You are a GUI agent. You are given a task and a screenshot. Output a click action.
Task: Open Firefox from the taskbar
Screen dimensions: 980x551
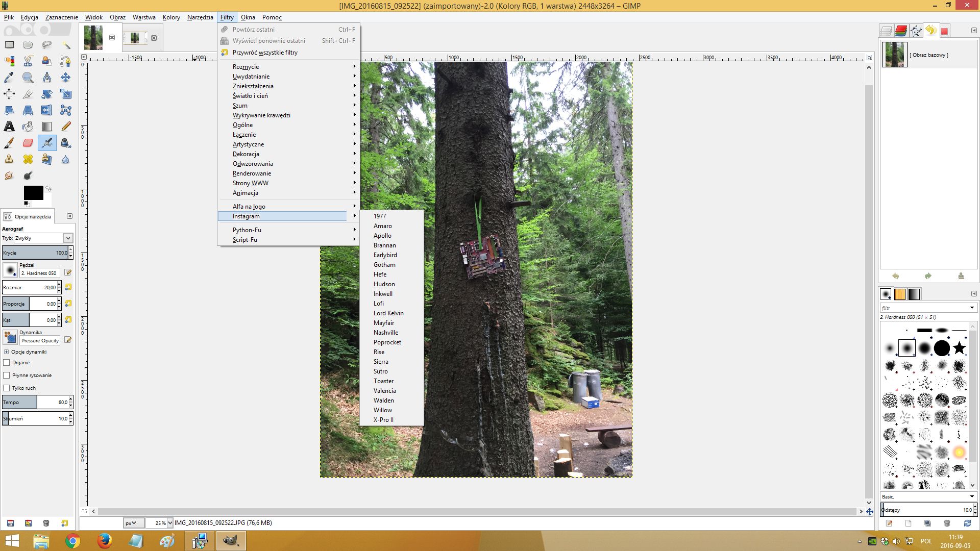(104, 541)
